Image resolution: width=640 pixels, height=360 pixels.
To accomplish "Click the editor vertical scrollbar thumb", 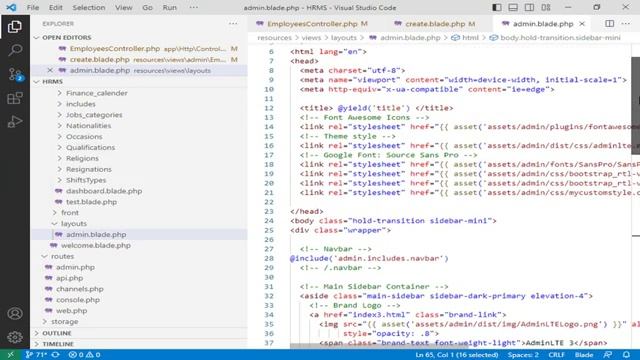I will [636, 105].
